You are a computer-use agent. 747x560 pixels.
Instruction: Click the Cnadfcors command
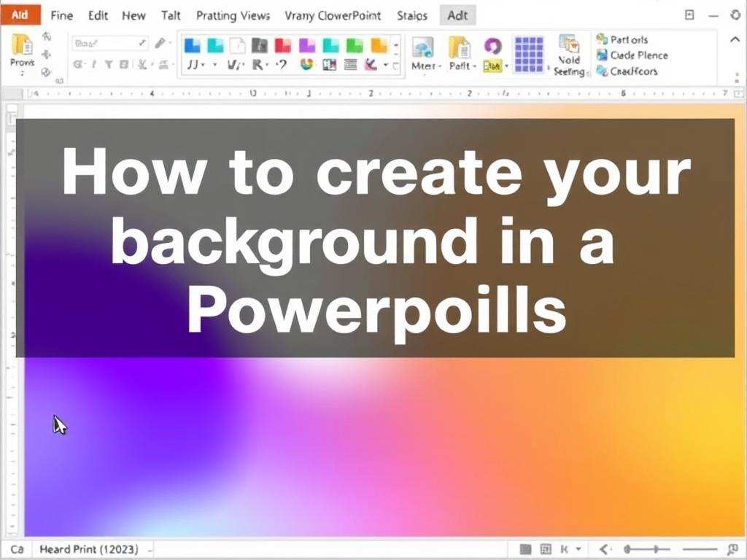pyautogui.click(x=627, y=71)
